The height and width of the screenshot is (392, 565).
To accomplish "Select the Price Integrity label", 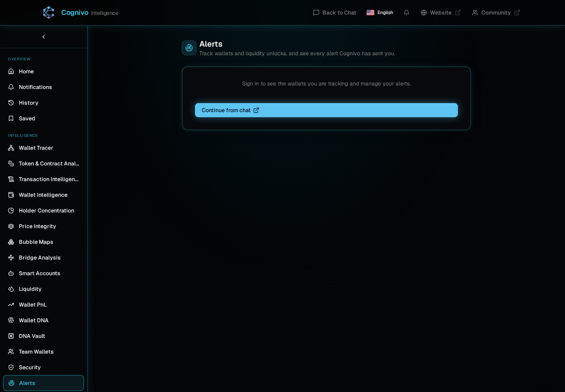I will coord(37,226).
